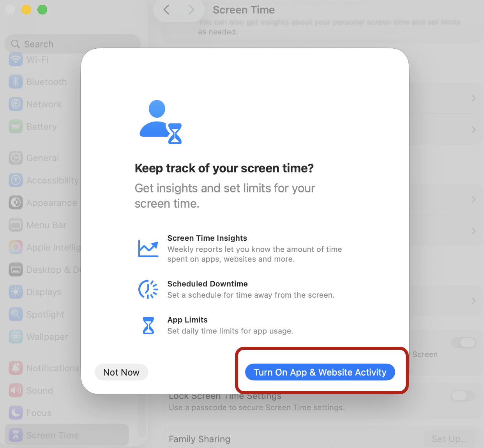Navigate back with the left chevron
484x448 pixels.
pos(166,10)
